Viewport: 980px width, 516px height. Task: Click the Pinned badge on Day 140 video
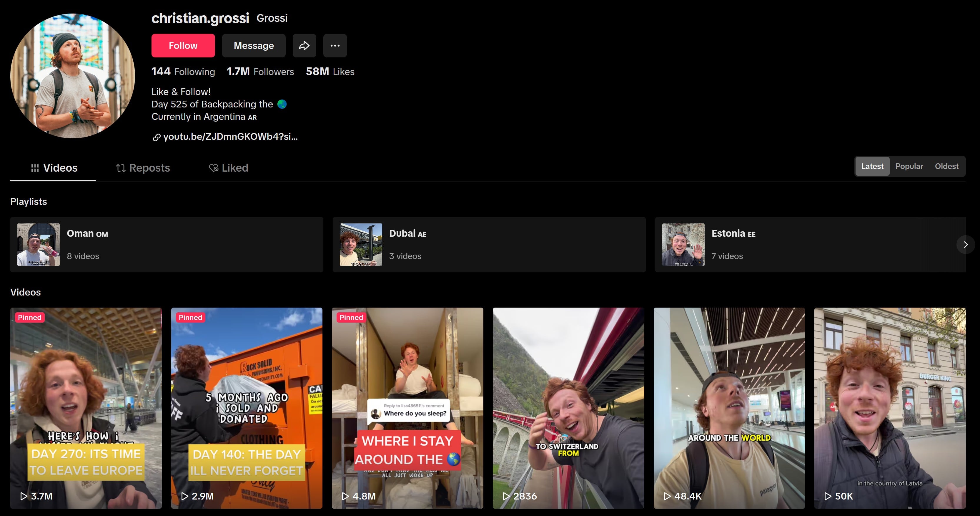click(190, 317)
